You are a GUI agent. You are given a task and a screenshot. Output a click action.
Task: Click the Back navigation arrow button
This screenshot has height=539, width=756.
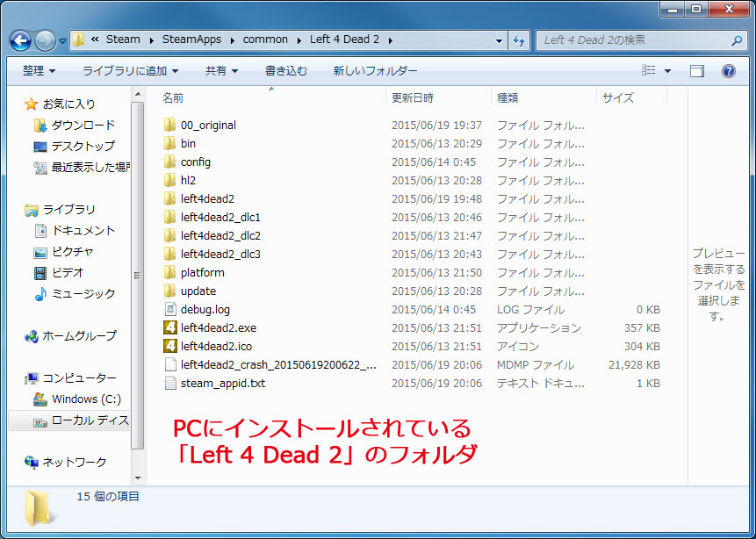[20, 41]
